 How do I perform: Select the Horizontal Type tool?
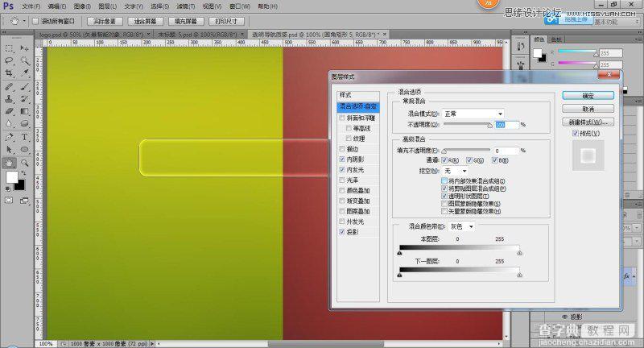coord(25,137)
